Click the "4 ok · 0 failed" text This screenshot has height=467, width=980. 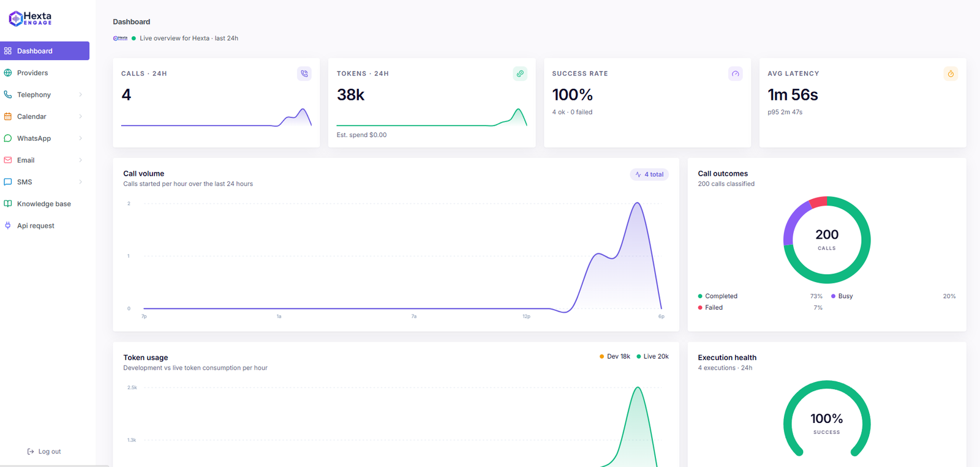pos(572,112)
